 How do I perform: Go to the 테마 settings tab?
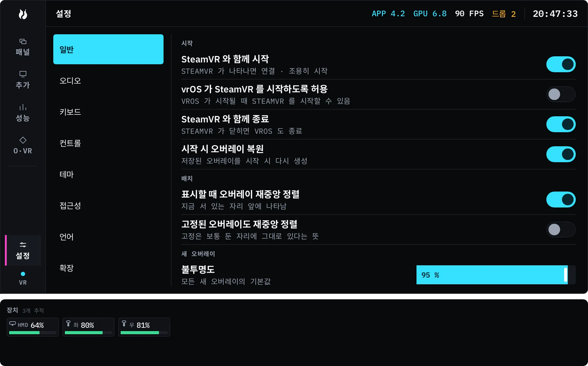click(108, 174)
